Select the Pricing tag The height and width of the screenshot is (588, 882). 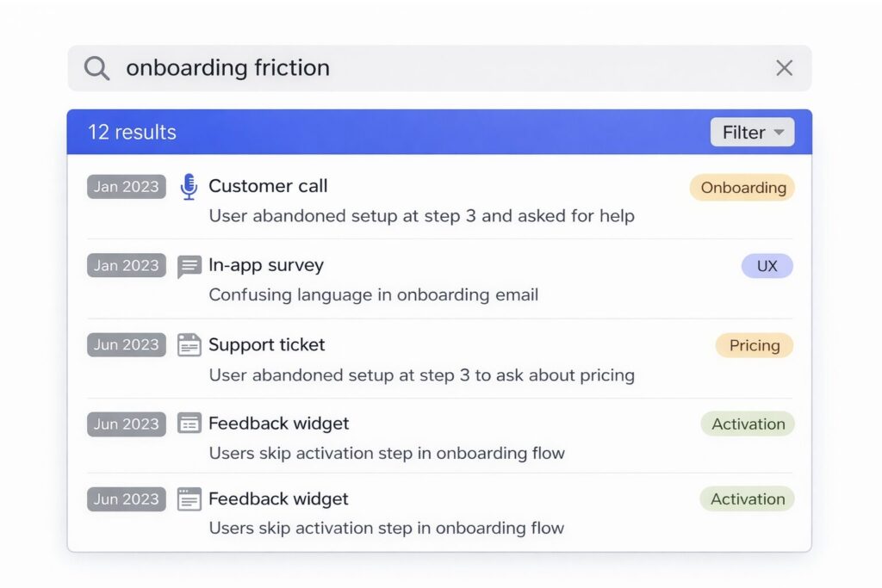click(754, 345)
